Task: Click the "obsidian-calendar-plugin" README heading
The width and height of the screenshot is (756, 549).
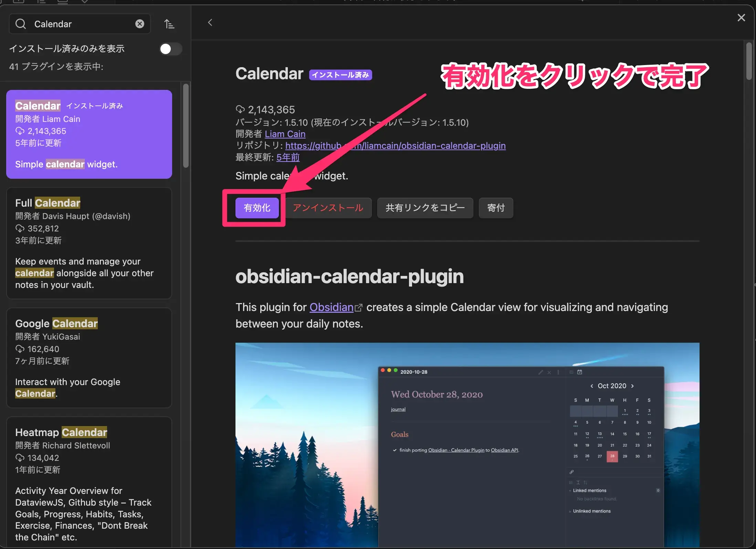Action: 350,276
